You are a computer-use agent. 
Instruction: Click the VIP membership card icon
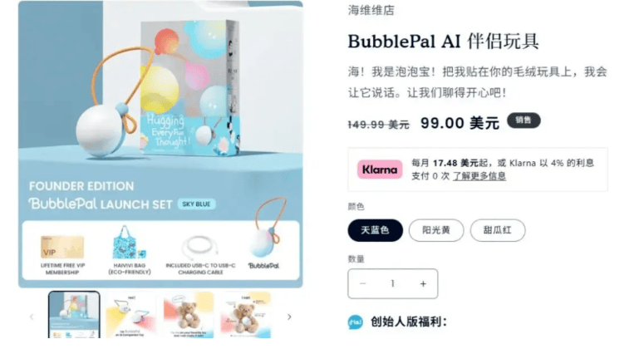(x=62, y=247)
